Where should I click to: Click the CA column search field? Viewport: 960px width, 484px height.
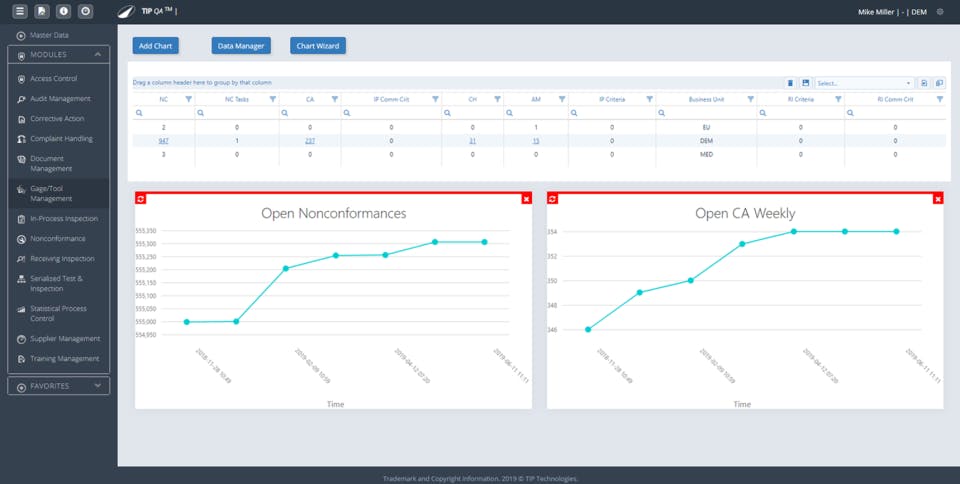pyautogui.click(x=310, y=113)
